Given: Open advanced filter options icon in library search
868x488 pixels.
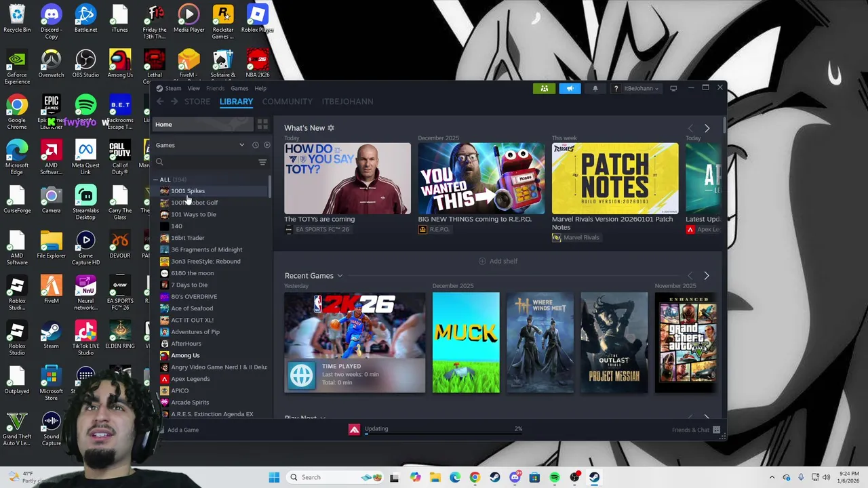Looking at the screenshot, I should click(x=262, y=162).
